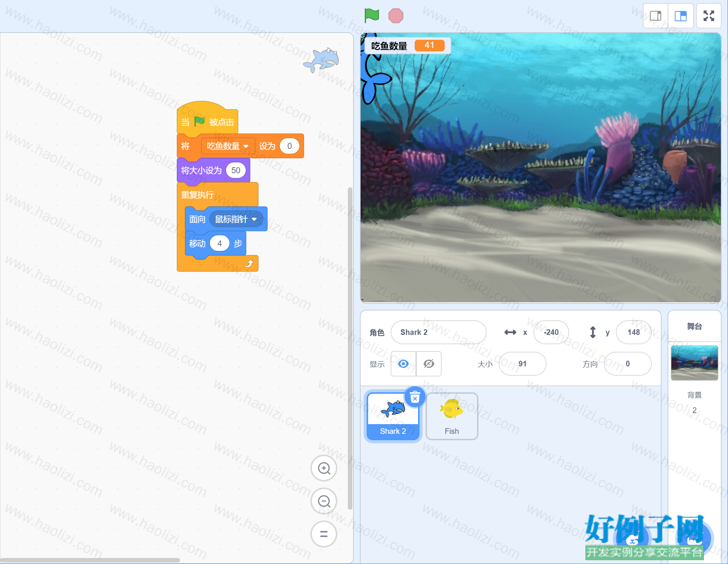Reset workspace zoom with equals button
This screenshot has width=728, height=564.
(324, 534)
